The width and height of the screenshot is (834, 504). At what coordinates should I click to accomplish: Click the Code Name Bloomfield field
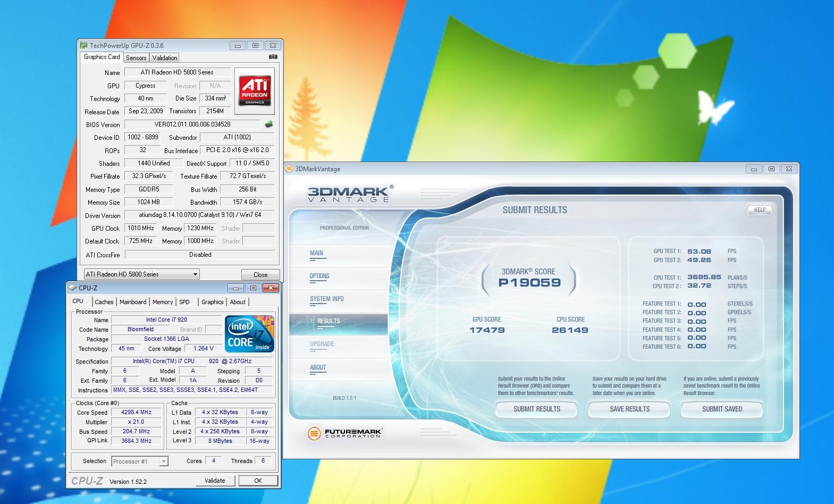pyautogui.click(x=140, y=329)
